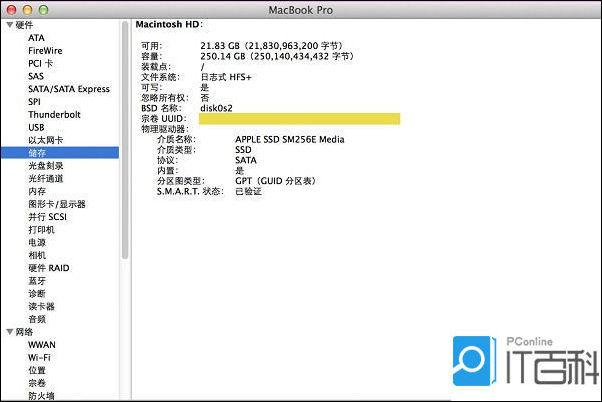Select ATA in the hardware list
Viewport: 602px width, 402px height.
click(x=36, y=38)
